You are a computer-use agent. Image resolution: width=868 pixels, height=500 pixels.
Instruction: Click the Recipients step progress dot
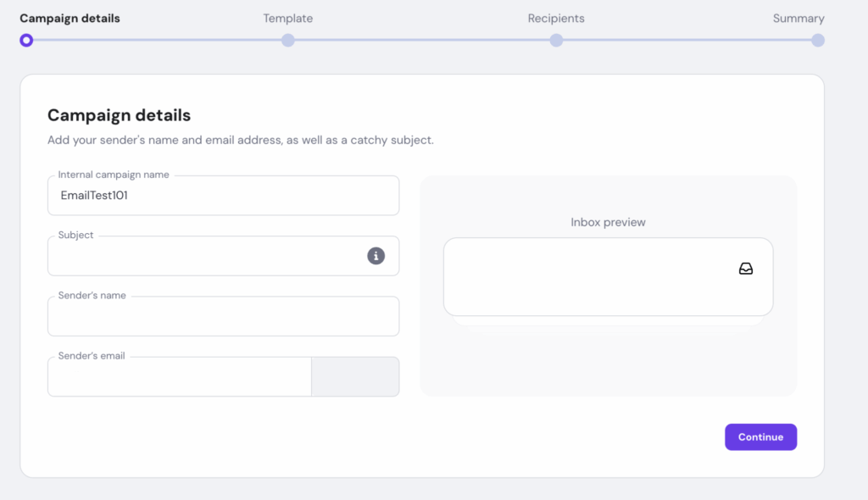tap(556, 40)
